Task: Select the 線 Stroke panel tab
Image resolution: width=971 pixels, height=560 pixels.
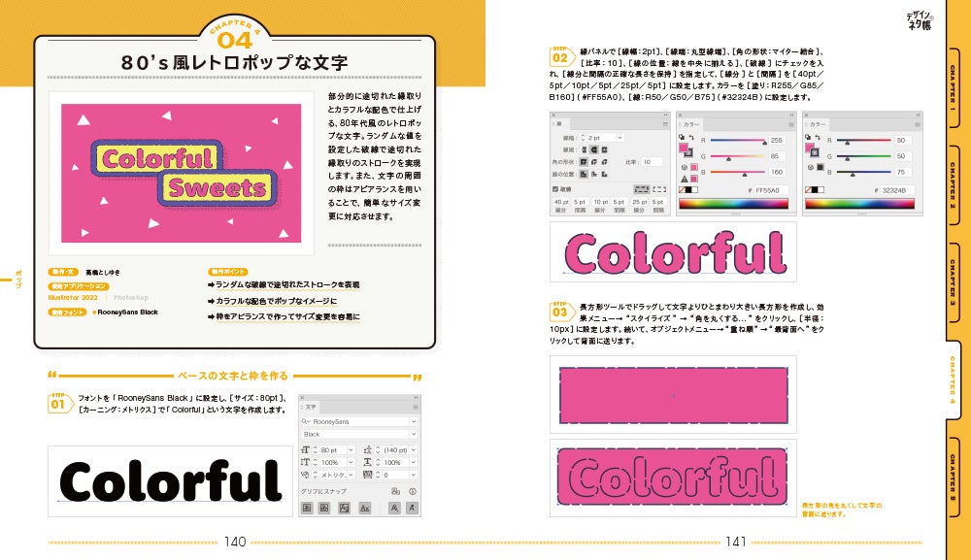Action: pos(558,124)
